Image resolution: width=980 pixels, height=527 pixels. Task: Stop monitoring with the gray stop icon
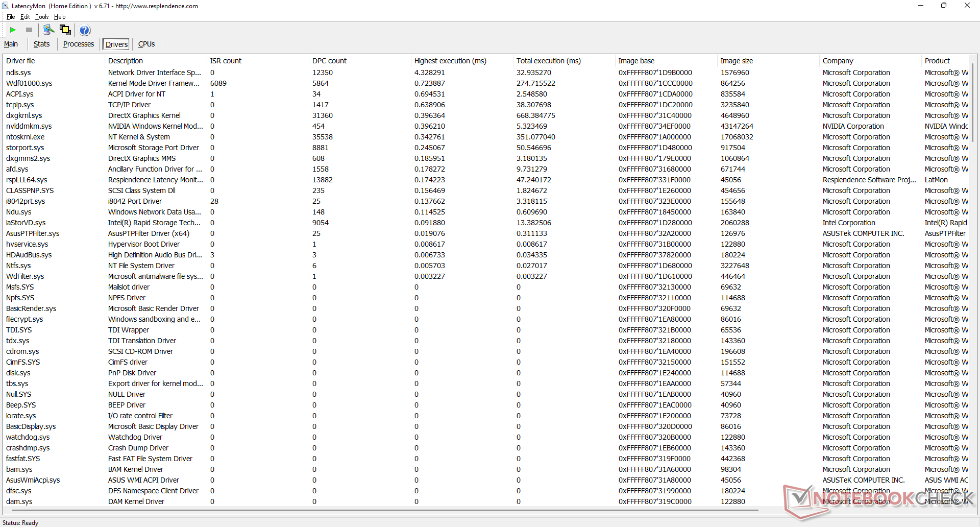[29, 30]
